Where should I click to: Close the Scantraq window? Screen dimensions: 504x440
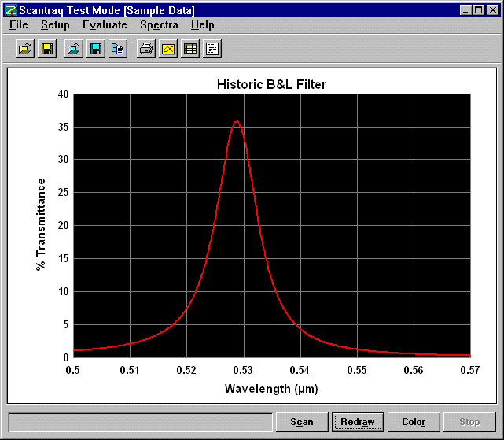[x=492, y=10]
